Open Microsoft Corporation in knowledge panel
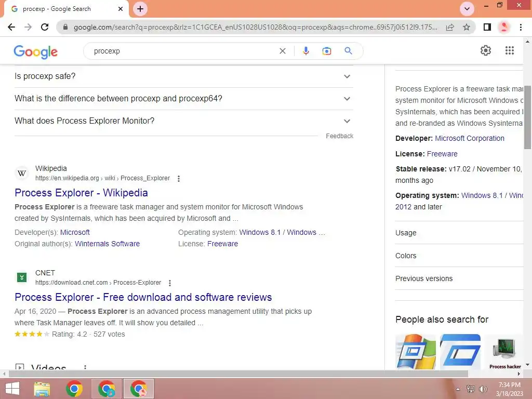Screen dimensions: 532x399 [x=470, y=138]
